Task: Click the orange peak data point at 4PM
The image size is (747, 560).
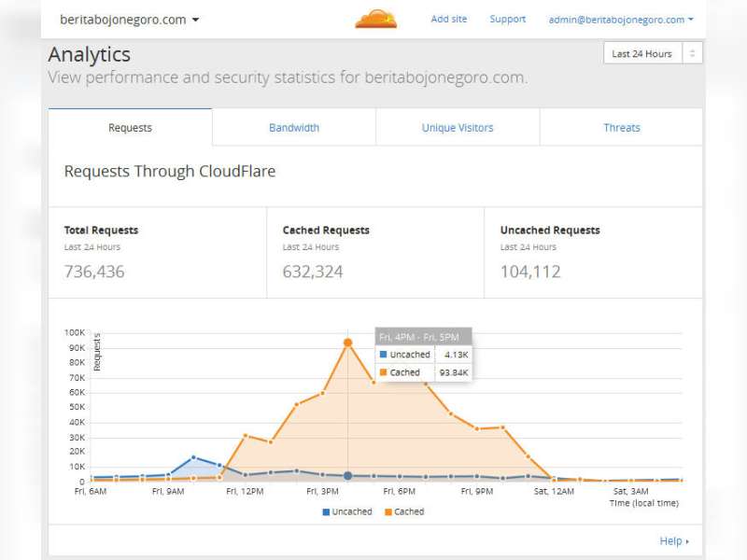Action: tap(347, 343)
